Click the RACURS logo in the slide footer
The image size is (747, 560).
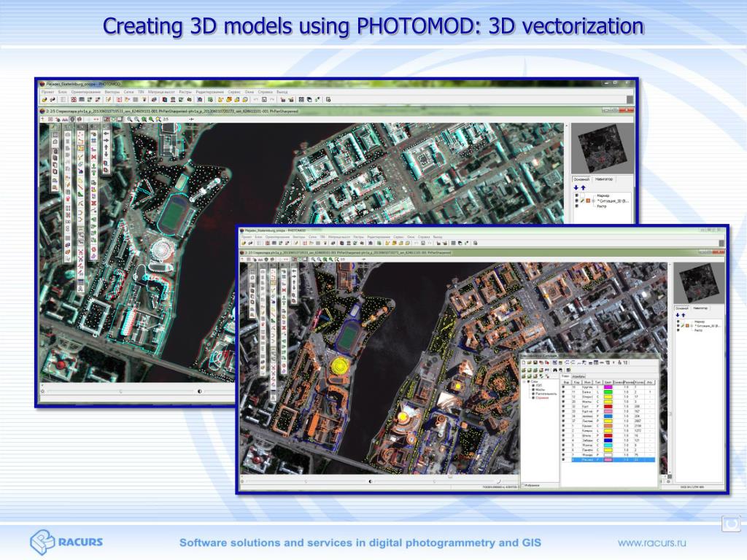click(x=66, y=542)
